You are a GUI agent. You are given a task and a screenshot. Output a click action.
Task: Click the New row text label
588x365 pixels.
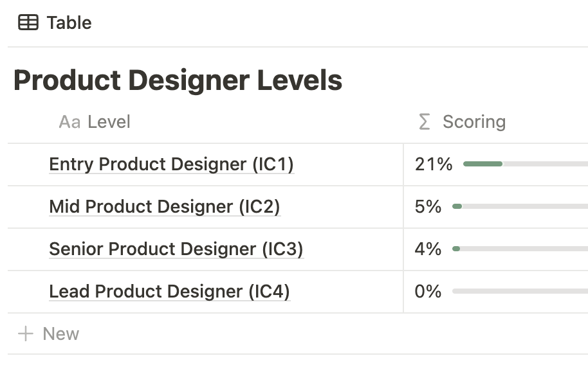(x=60, y=334)
